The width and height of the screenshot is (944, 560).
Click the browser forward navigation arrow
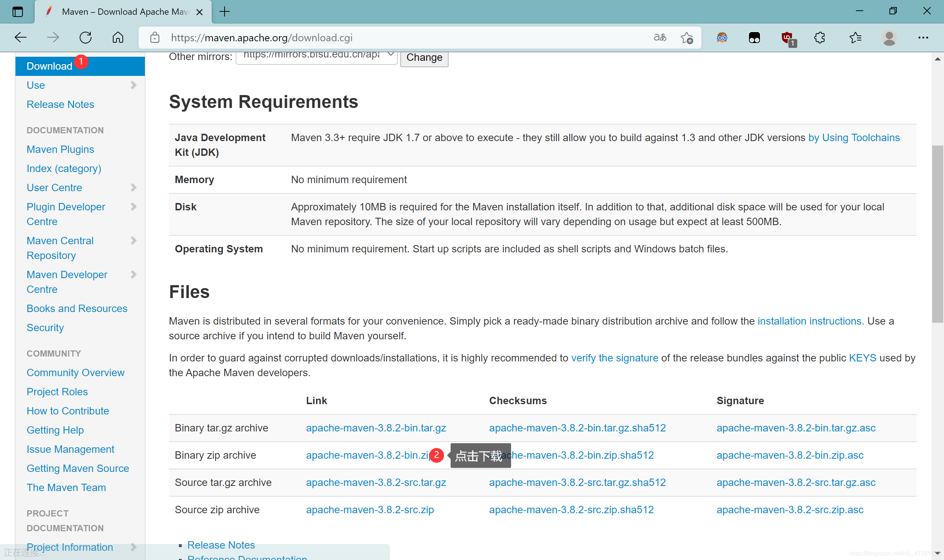pos(53,37)
